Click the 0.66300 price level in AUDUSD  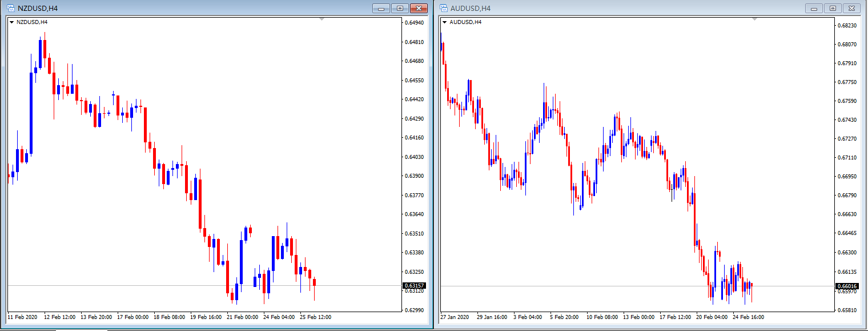847,253
